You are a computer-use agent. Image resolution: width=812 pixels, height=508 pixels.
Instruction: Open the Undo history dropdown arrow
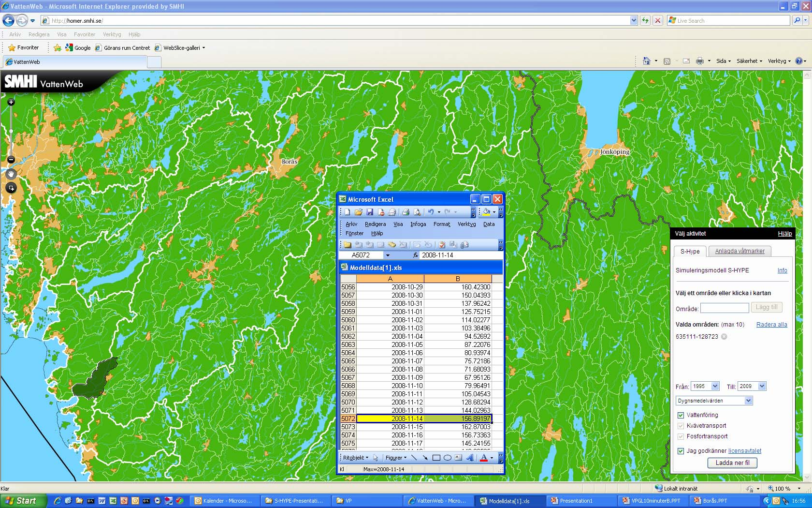[439, 212]
